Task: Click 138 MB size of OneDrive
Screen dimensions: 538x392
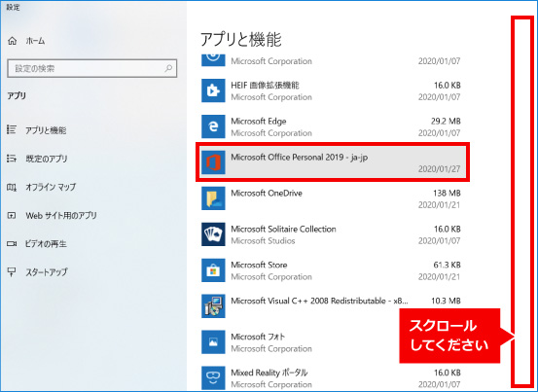Action: [447, 194]
